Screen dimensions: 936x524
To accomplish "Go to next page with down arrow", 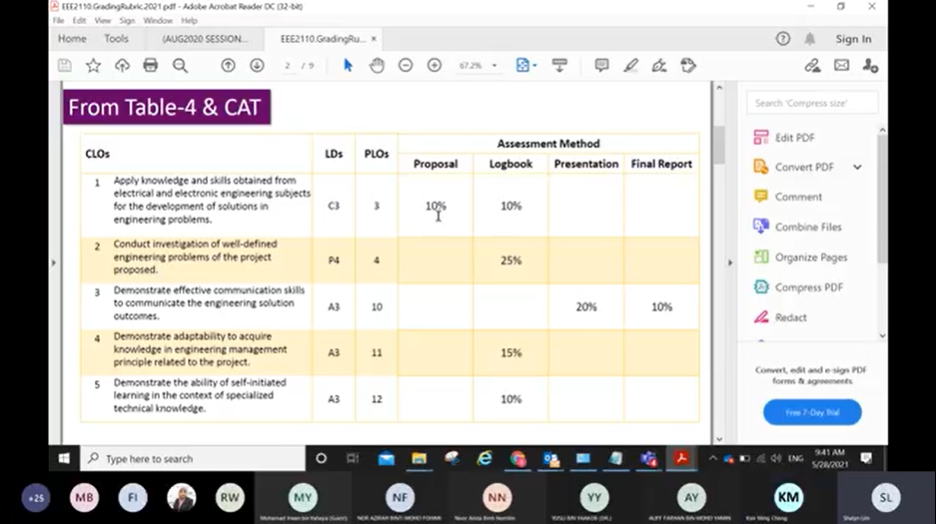I will point(257,66).
